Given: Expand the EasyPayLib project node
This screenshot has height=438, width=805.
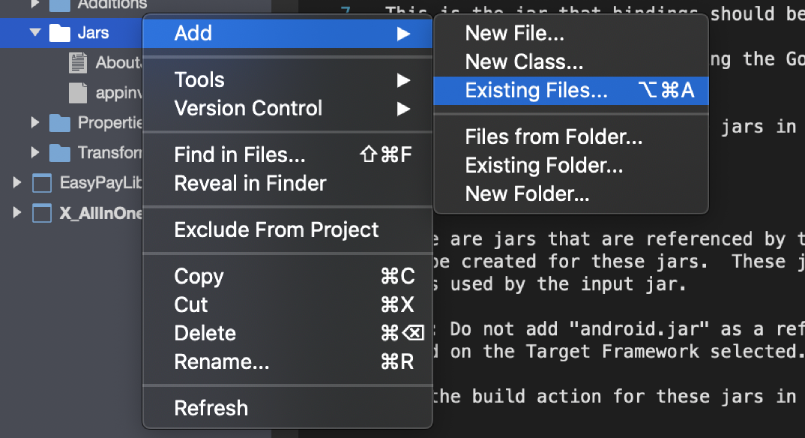Looking at the screenshot, I should [x=17, y=182].
